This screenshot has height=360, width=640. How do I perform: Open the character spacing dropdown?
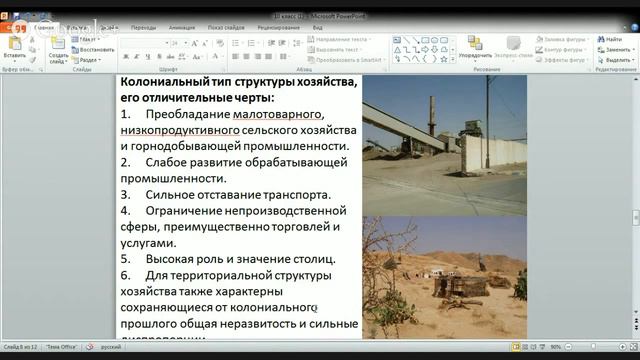[x=183, y=57]
